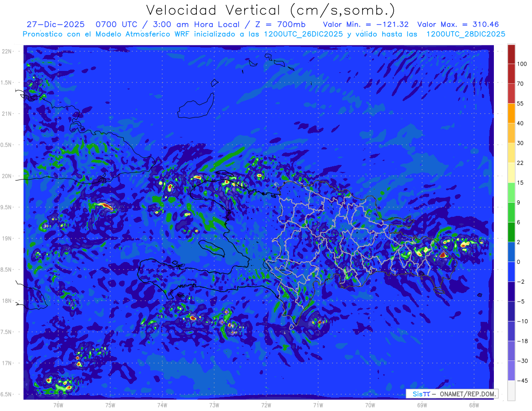The image size is (532, 411).
Task: Click the '68W' longitude axis label
Action: point(474,405)
